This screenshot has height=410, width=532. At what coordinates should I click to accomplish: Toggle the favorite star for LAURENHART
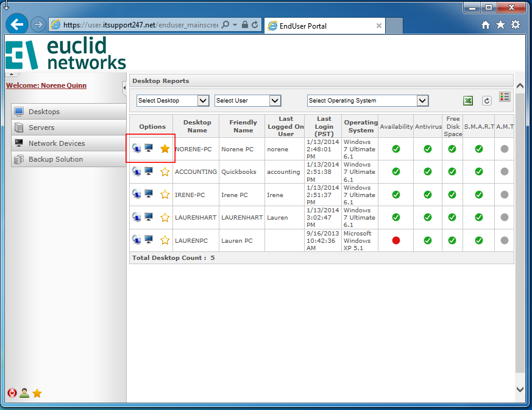[x=165, y=217]
